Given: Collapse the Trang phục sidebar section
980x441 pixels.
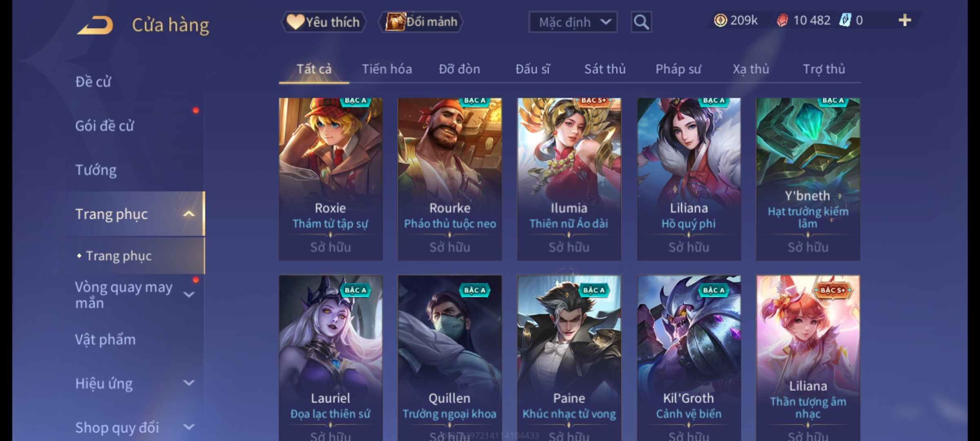Looking at the screenshot, I should coord(189,214).
